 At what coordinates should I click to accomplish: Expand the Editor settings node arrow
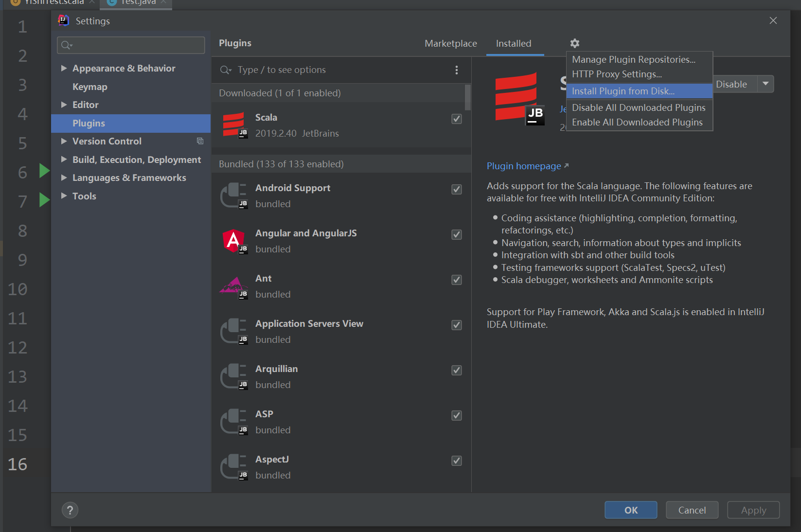point(64,105)
